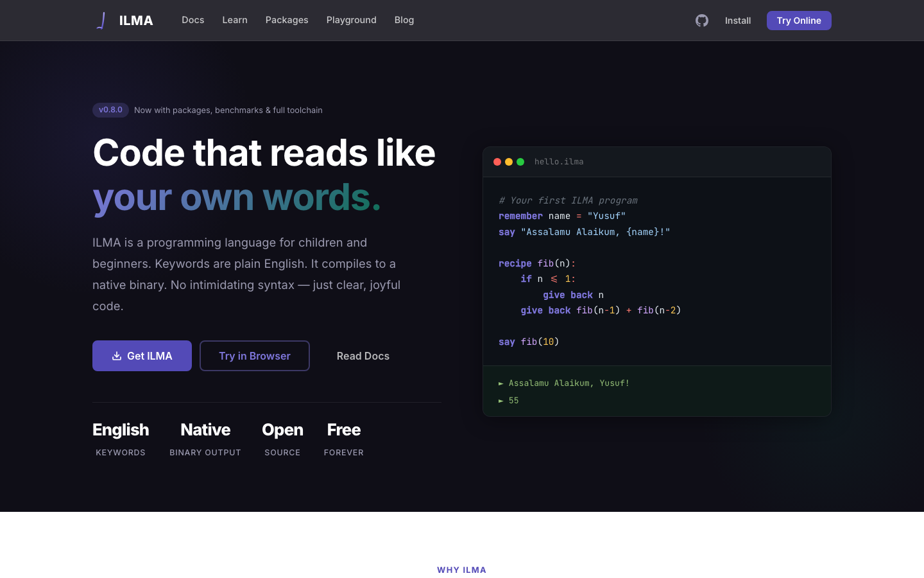
Task: Open the Learn navigation item
Action: tap(235, 20)
